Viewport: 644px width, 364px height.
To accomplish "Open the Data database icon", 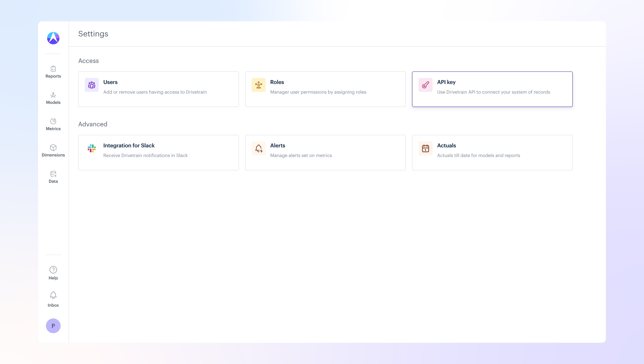I will coord(53,174).
